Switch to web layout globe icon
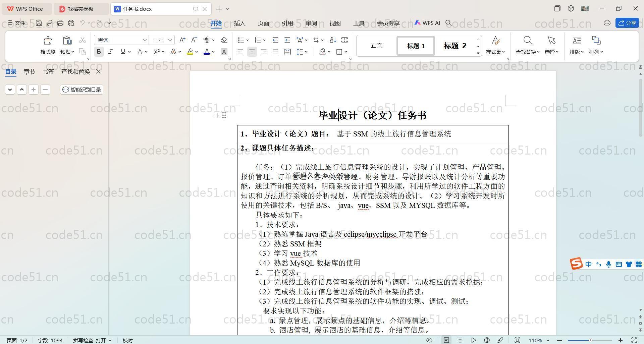The image size is (644, 344). [x=487, y=340]
